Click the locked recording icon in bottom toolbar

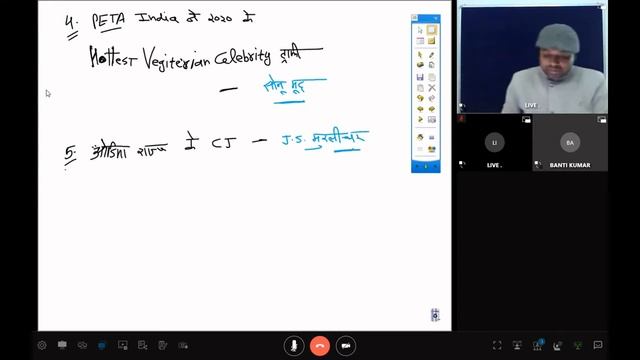click(183, 346)
